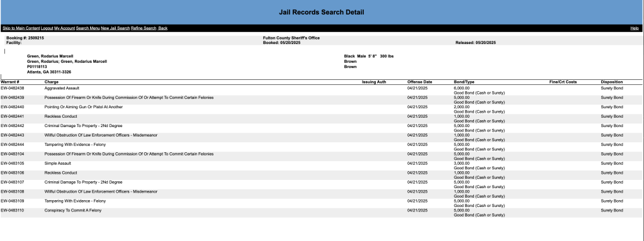This screenshot has width=644, height=241.
Task: Click the Offense Date column header
Action: tap(420, 82)
